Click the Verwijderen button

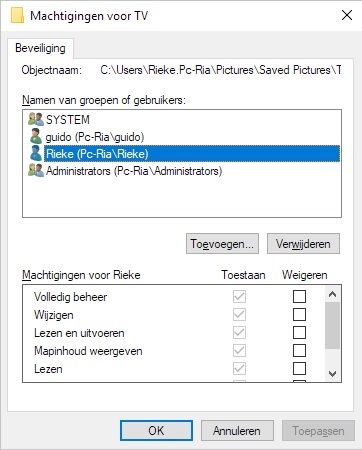[x=303, y=244]
